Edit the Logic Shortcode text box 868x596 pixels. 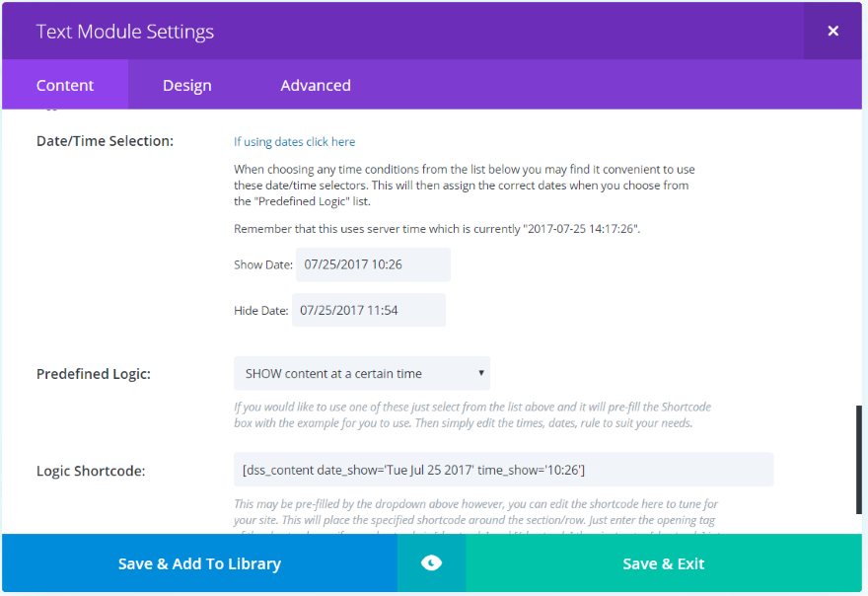tap(503, 470)
